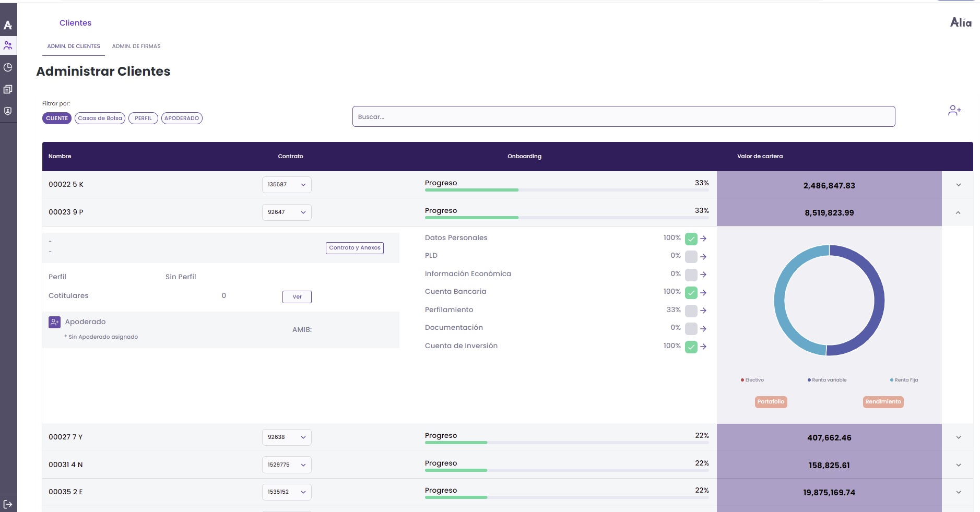Viewport: 980px width, 512px height.
Task: Filter by PERFIL chip
Action: pos(143,118)
